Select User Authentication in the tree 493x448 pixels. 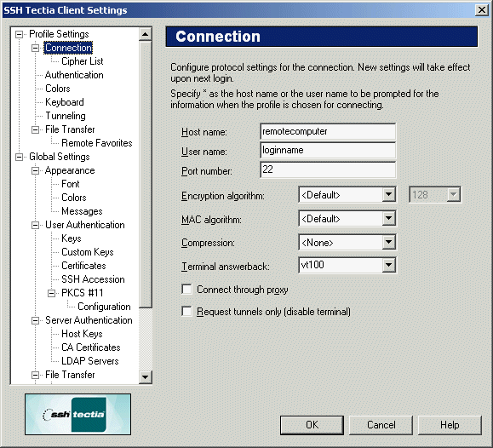(x=85, y=225)
